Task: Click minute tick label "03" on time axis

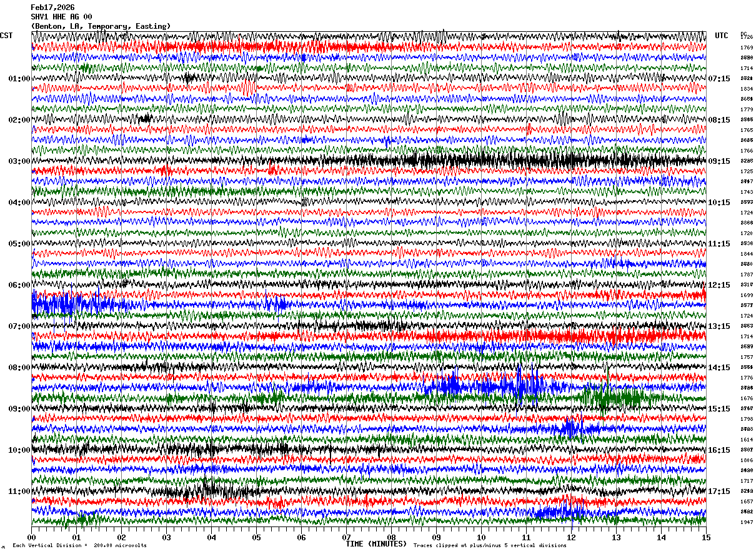Action: point(166,537)
